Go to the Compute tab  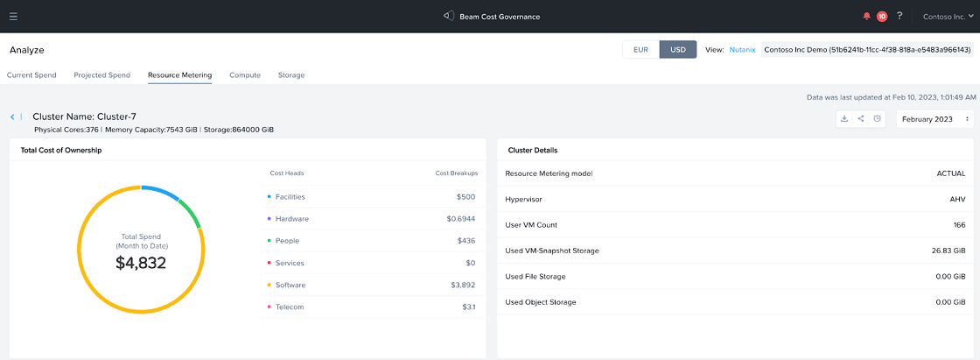click(245, 75)
